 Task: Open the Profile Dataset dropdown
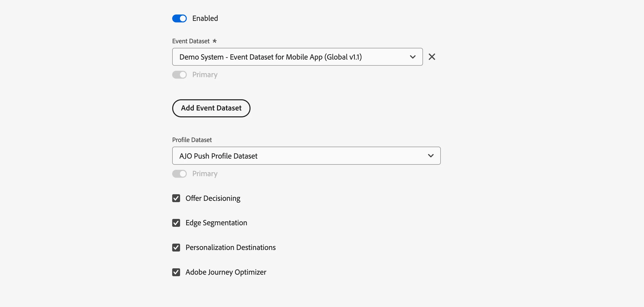(306, 156)
